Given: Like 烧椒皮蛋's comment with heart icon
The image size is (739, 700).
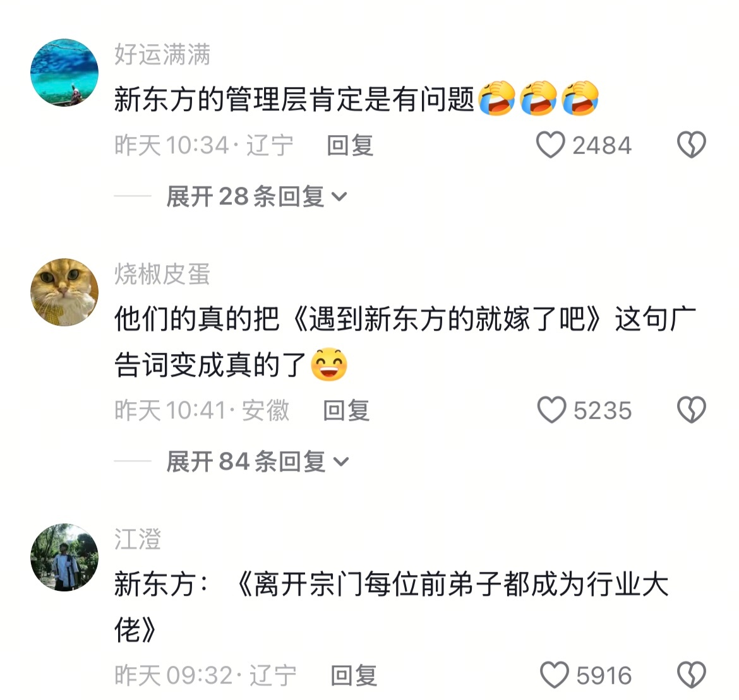Looking at the screenshot, I should [x=551, y=410].
